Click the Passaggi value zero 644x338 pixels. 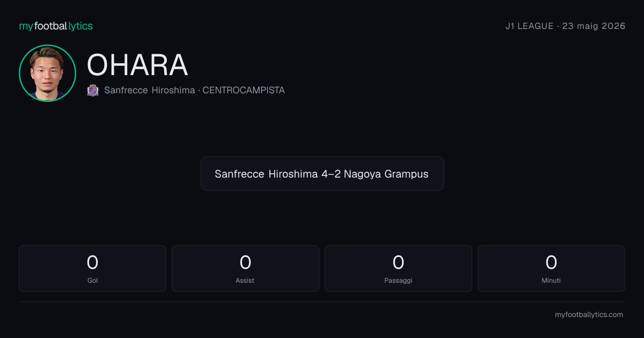[x=398, y=262]
